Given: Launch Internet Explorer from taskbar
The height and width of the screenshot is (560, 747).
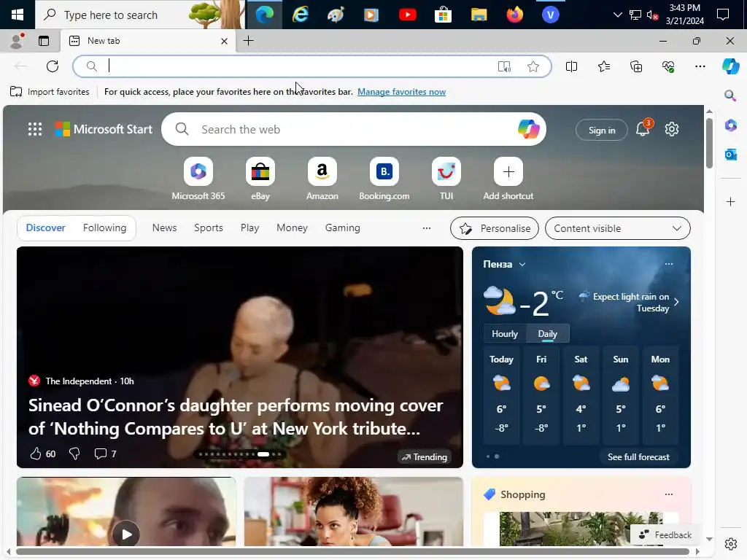Looking at the screenshot, I should click(300, 15).
